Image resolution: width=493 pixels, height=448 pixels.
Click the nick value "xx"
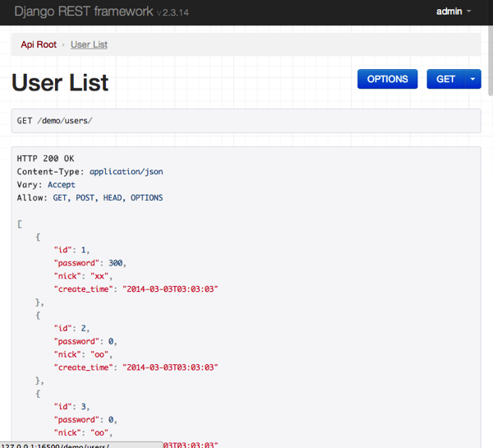(99, 276)
